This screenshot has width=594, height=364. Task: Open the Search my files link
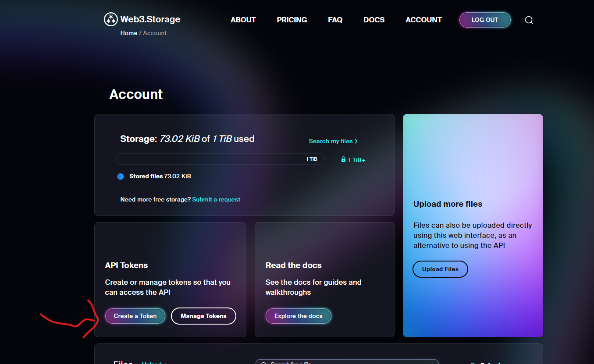pyautogui.click(x=333, y=141)
